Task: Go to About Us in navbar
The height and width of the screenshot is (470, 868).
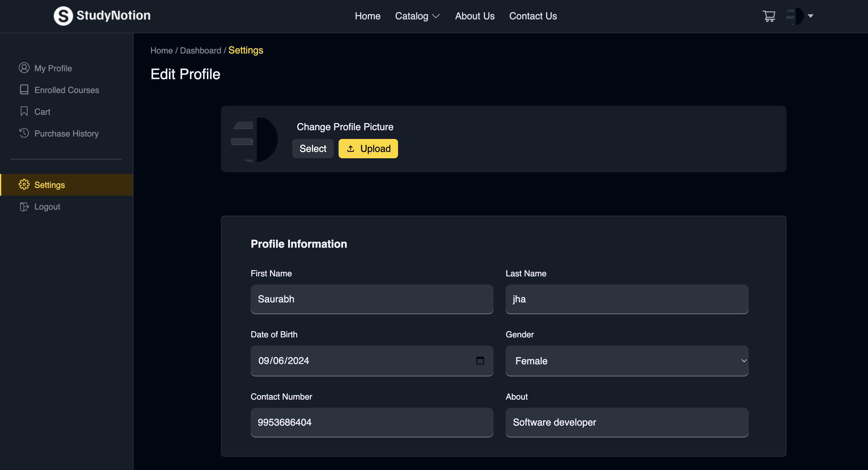Action: tap(474, 16)
